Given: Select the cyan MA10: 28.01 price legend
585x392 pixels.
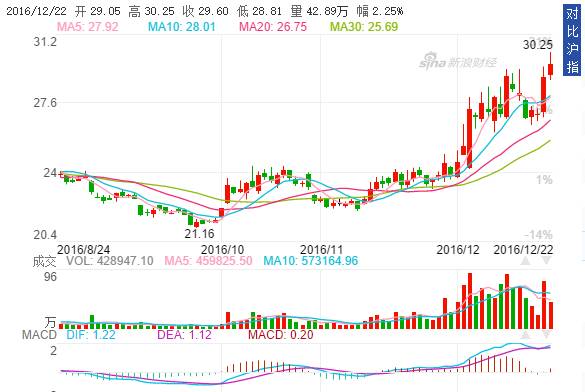Looking at the screenshot, I should click(182, 26).
